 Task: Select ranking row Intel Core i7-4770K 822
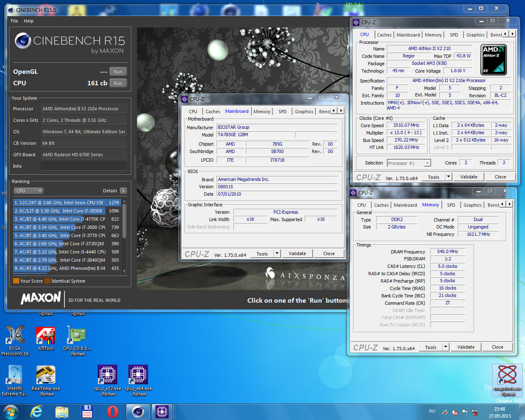[x=67, y=219]
